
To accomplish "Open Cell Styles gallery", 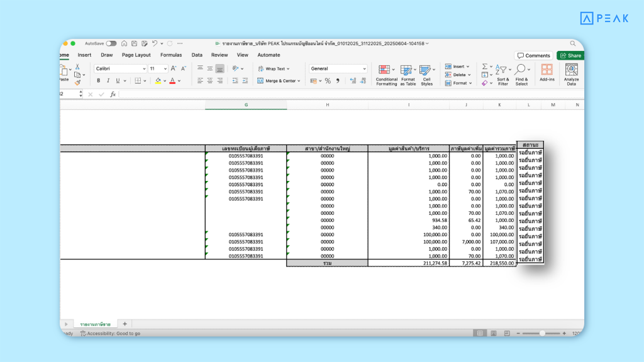I will coord(427,75).
